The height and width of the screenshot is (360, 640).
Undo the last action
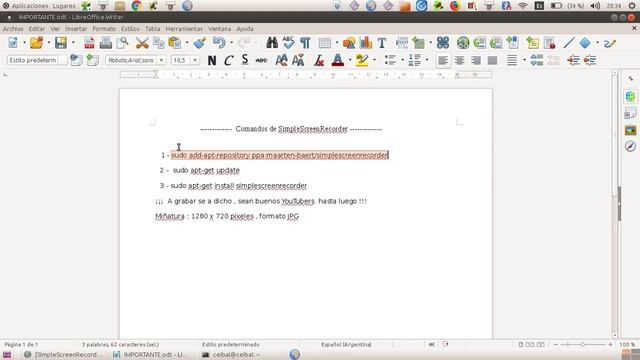pyautogui.click(x=219, y=42)
